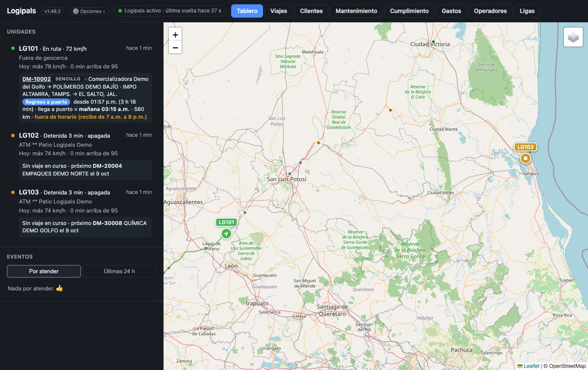Click the next trip DM-20004 text
588x370 pixels.
(x=107, y=166)
